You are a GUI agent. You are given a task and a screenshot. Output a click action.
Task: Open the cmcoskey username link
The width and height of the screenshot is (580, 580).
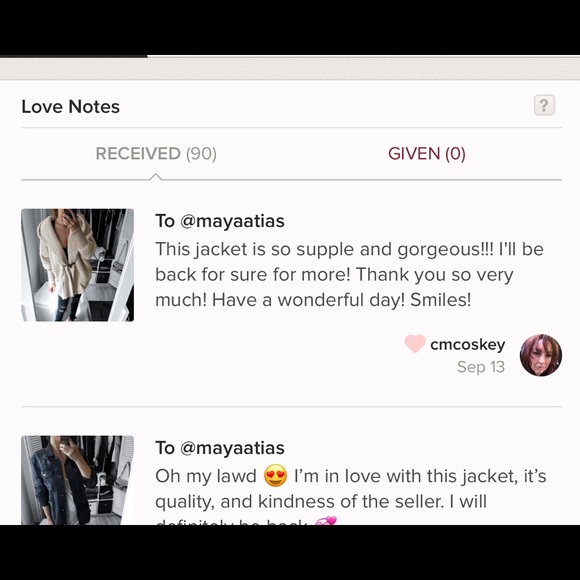(x=468, y=345)
